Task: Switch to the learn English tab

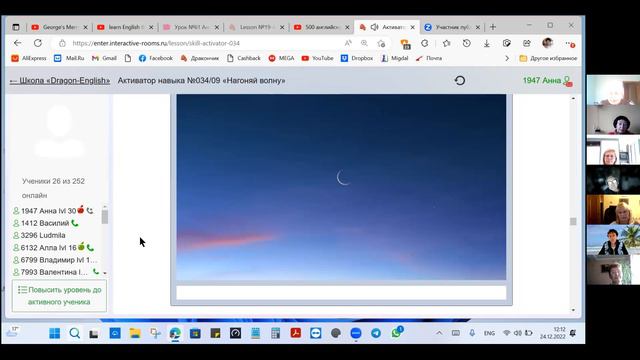Action: pyautogui.click(x=125, y=27)
